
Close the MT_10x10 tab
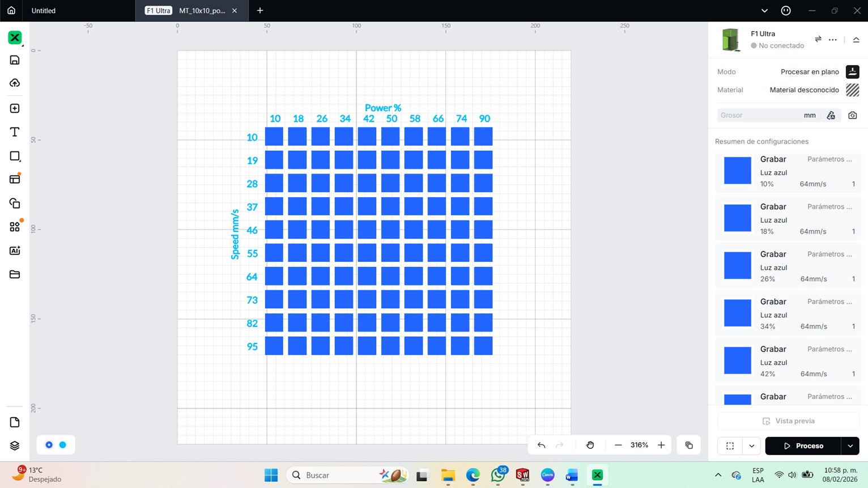coord(235,11)
